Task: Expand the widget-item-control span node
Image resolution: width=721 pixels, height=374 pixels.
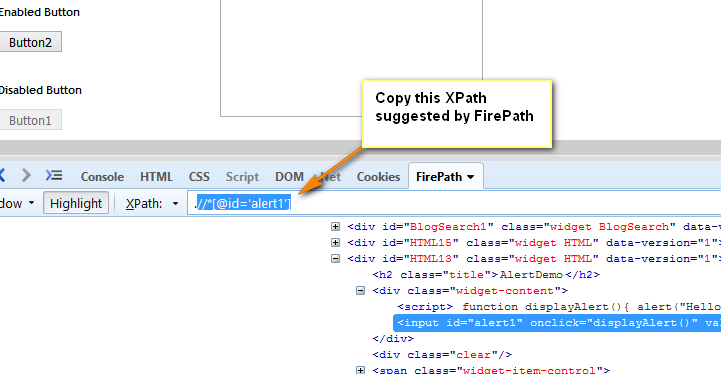Action: (x=360, y=370)
